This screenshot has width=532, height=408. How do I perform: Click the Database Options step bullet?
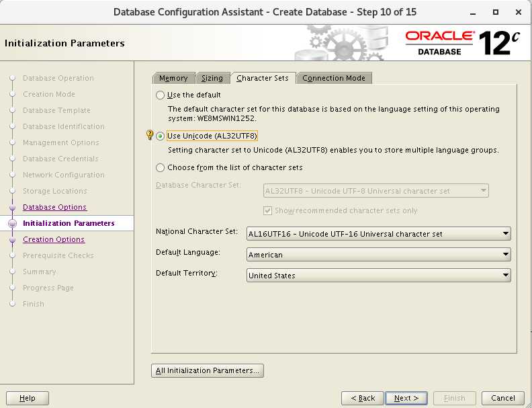pyautogui.click(x=13, y=207)
